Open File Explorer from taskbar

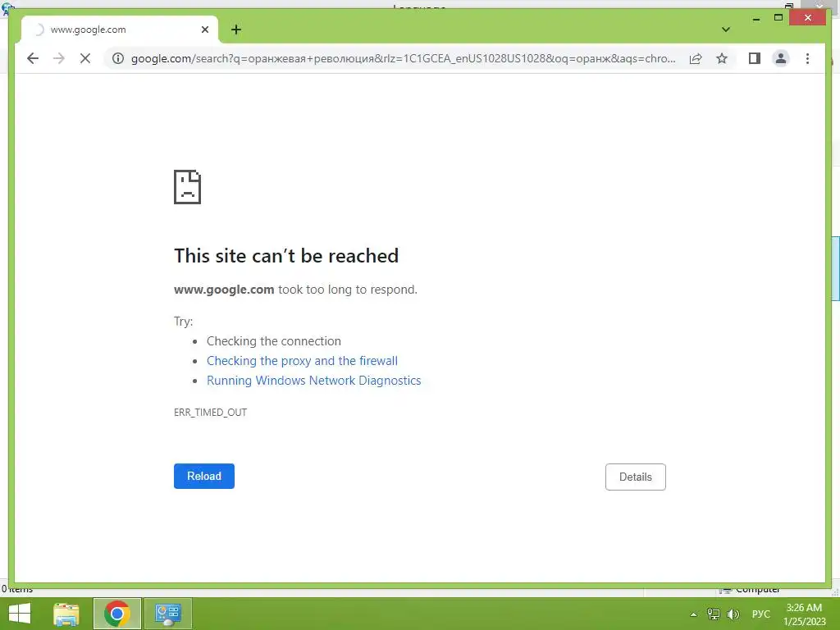point(66,614)
